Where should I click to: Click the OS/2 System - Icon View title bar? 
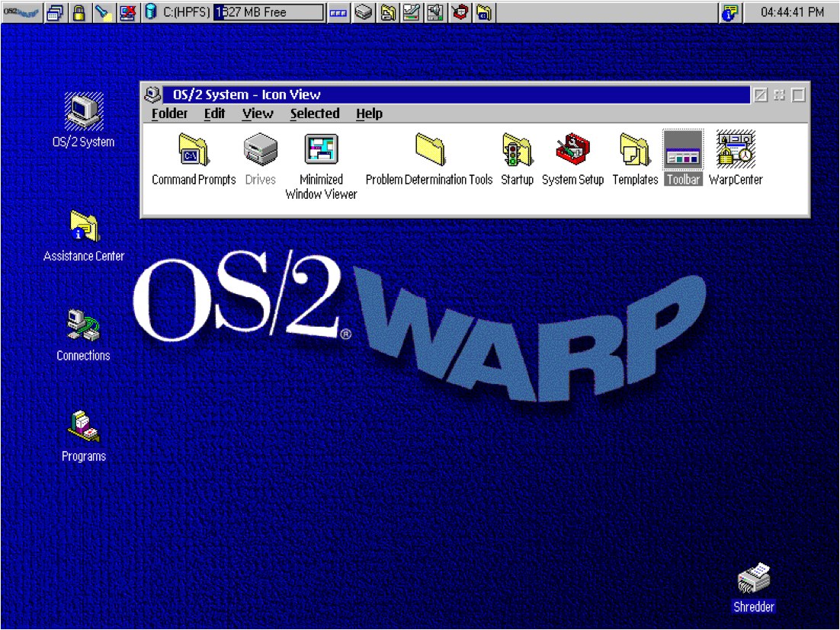(456, 94)
